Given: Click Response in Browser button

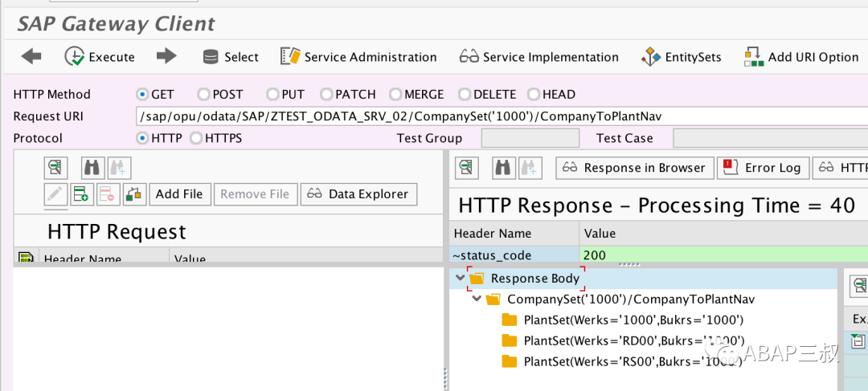Looking at the screenshot, I should [x=634, y=168].
